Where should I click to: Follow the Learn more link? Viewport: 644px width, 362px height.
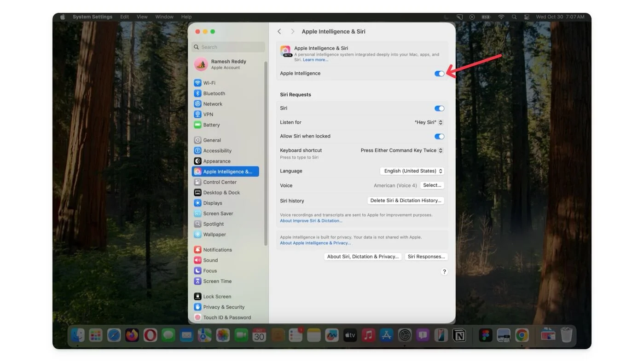coord(315,60)
